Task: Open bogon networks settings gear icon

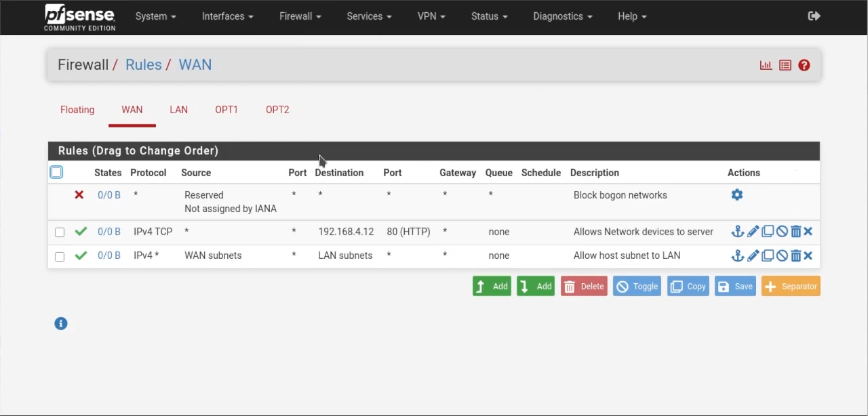Action: (737, 195)
